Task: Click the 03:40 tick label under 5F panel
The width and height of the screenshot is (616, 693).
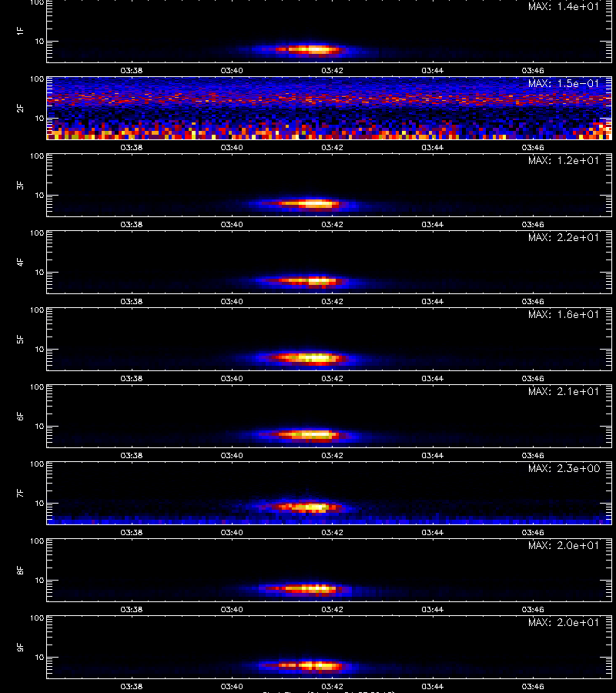Action: point(232,379)
